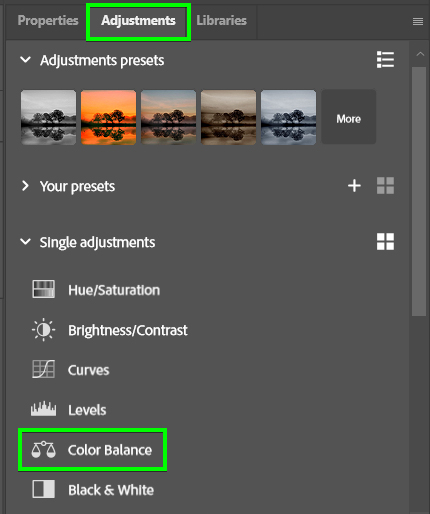Viewport: 430px width, 514px height.
Task: Collapse the Single adjustments section
Action: tap(26, 242)
